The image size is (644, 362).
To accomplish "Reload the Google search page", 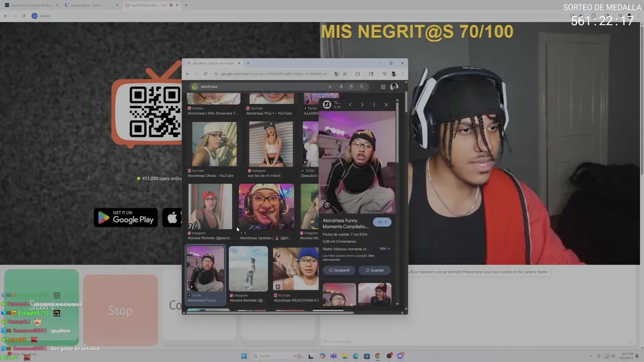I will pyautogui.click(x=205, y=74).
